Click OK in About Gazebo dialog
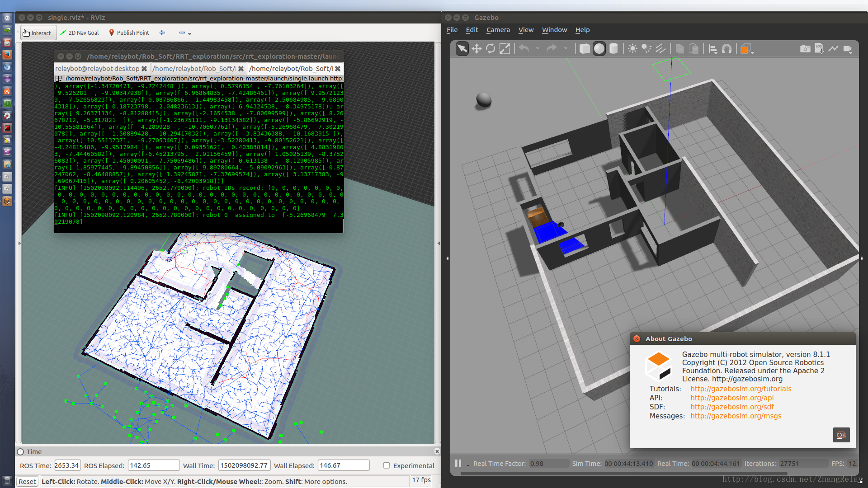Screen dimensions: 868x488 (841, 435)
